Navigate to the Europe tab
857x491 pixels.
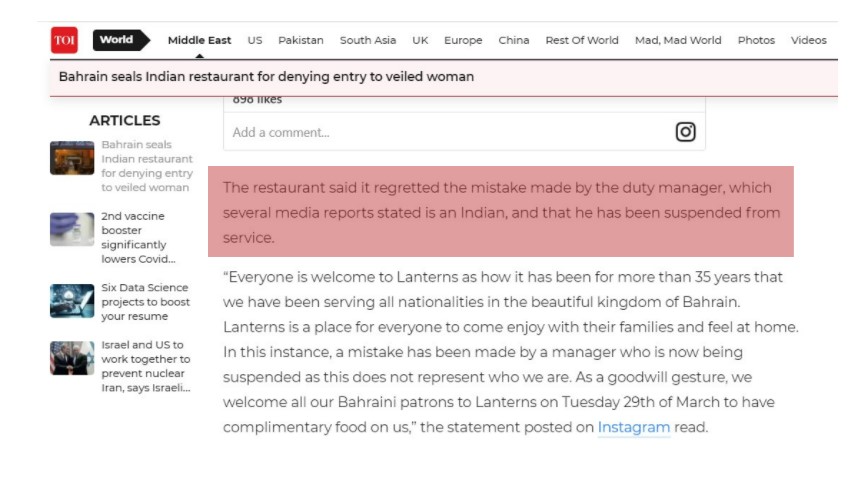tap(463, 41)
